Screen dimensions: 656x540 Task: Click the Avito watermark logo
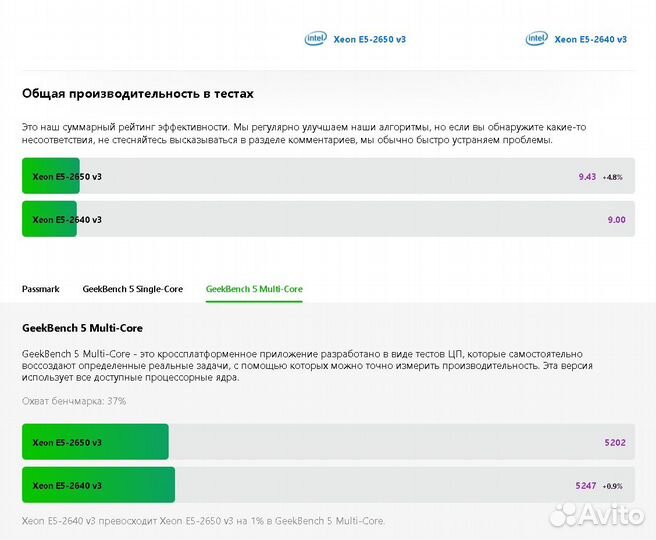point(598,514)
